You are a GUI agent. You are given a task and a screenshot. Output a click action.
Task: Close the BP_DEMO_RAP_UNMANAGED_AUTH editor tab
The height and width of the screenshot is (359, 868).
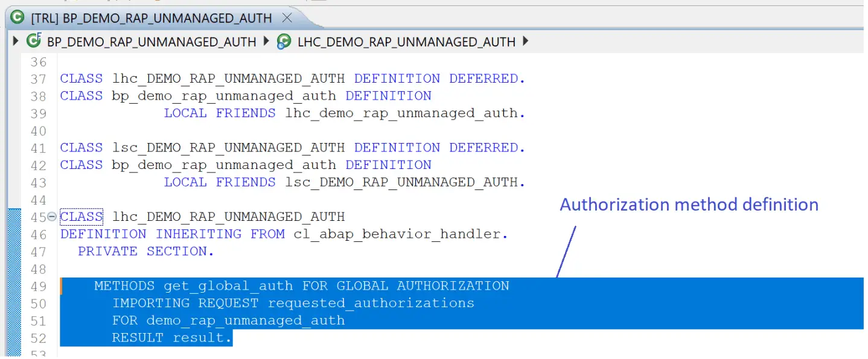tap(287, 18)
